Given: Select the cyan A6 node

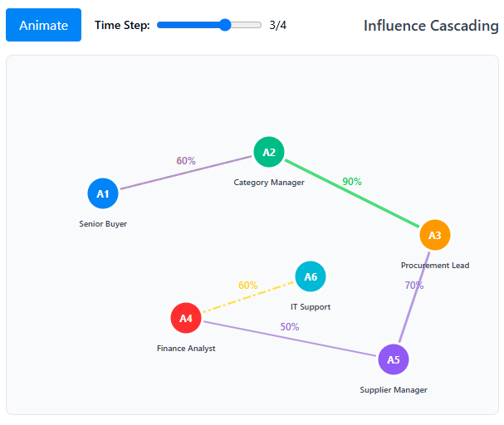Looking at the screenshot, I should tap(311, 276).
